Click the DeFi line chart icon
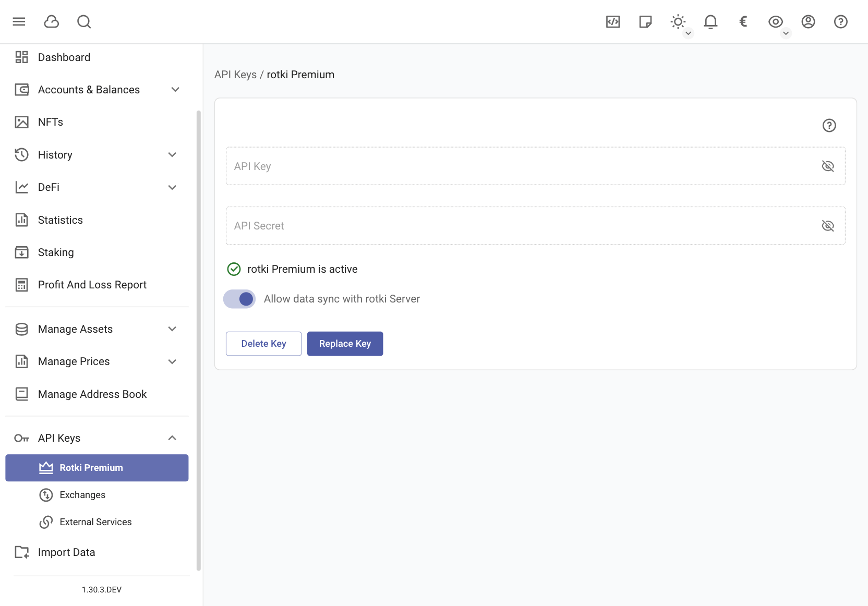868x606 pixels. pos(21,187)
